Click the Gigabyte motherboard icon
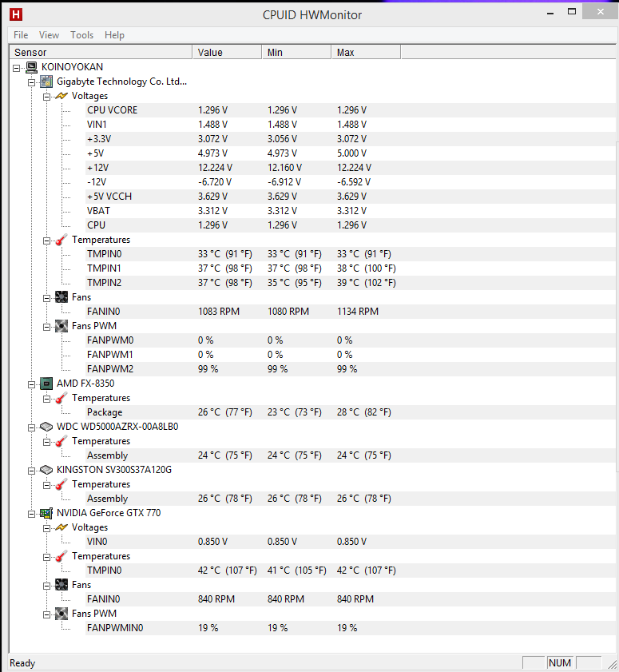Viewport: 619px width, 672px height. 46,82
